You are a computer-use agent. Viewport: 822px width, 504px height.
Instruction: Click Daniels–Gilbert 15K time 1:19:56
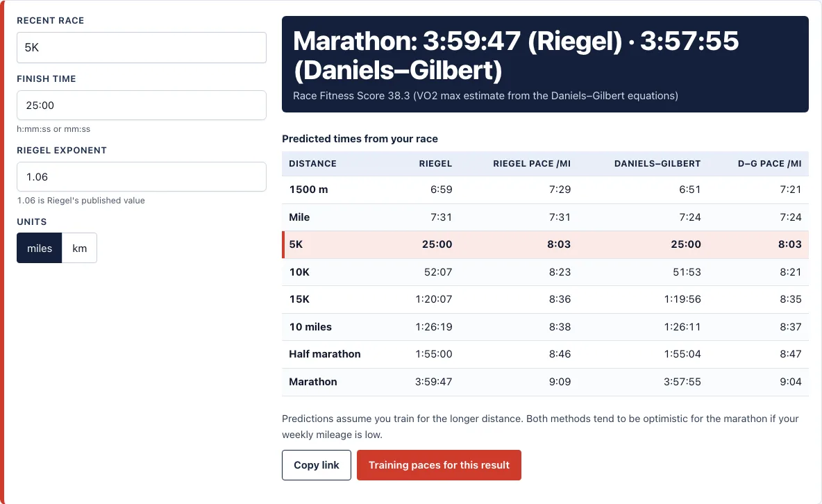tap(682, 299)
